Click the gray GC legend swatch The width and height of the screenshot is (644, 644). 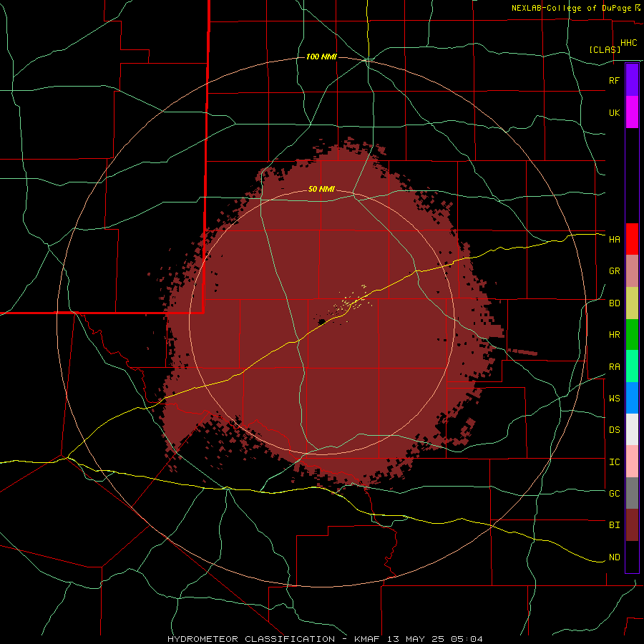pos(632,493)
